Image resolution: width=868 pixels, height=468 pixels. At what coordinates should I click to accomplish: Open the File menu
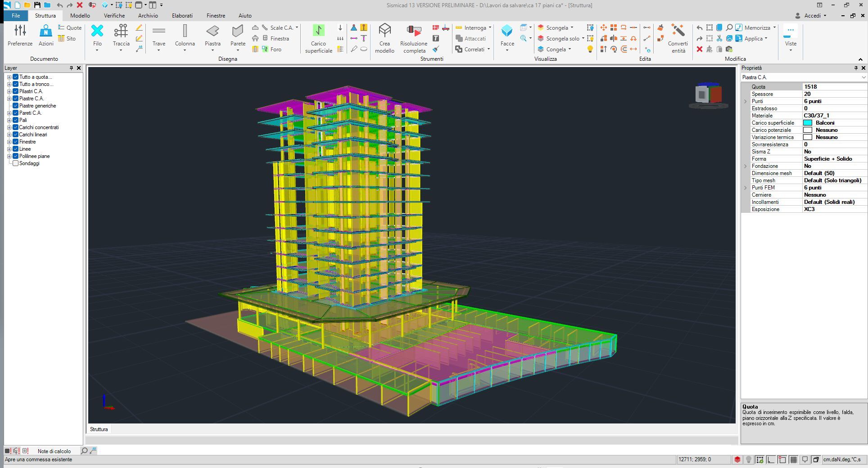tap(16, 16)
